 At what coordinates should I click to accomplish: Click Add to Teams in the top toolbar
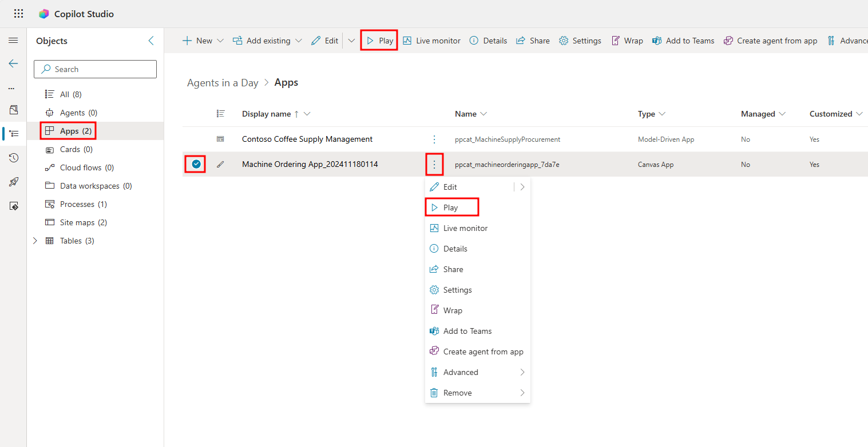[x=683, y=41]
